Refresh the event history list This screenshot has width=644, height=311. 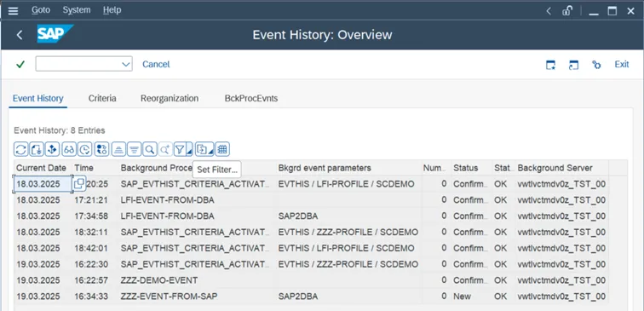coord(21,150)
